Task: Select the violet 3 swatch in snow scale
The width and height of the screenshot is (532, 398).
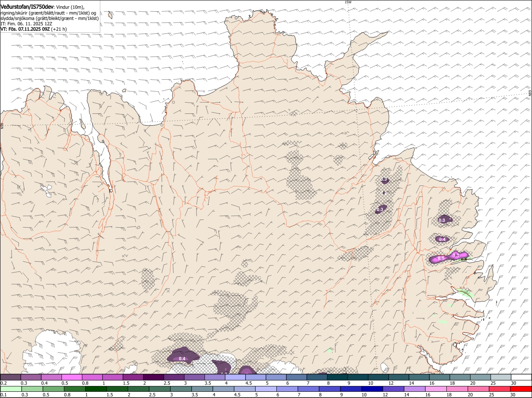Action: tap(195, 377)
